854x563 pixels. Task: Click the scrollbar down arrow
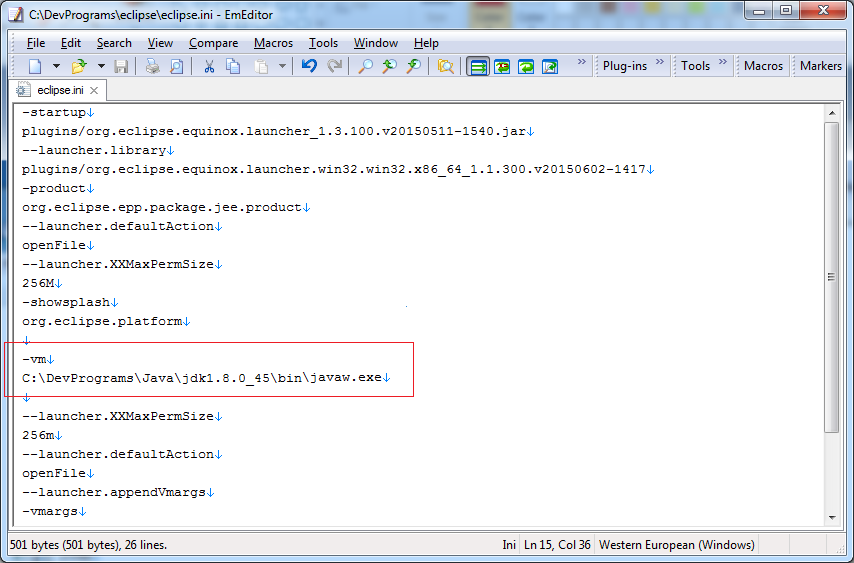(x=832, y=518)
